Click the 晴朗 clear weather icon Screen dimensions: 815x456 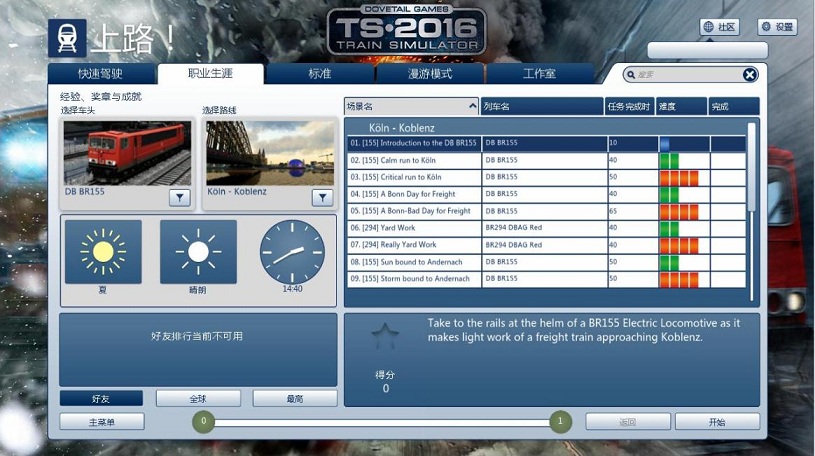(x=198, y=252)
